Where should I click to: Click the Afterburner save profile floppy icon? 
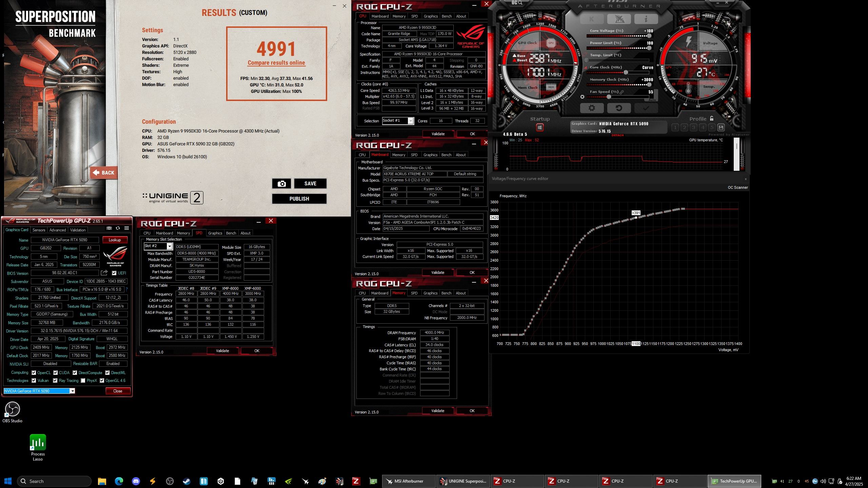point(721,127)
